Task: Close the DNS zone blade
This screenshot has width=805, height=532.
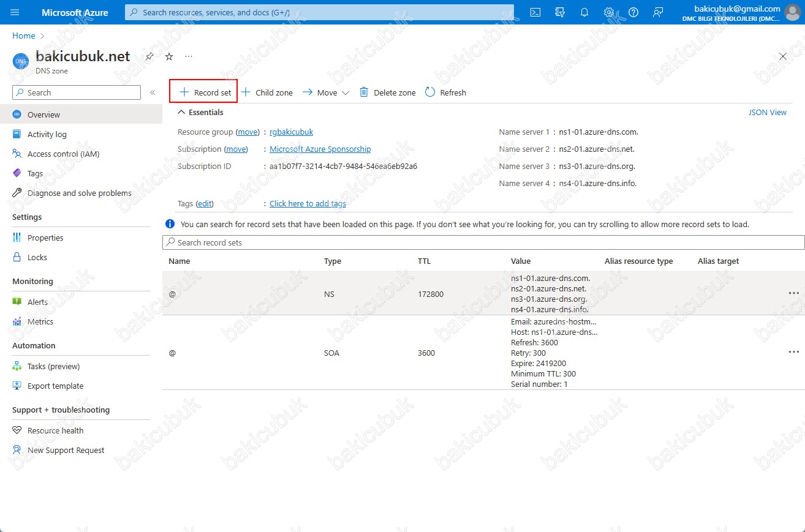Action: tap(783, 56)
